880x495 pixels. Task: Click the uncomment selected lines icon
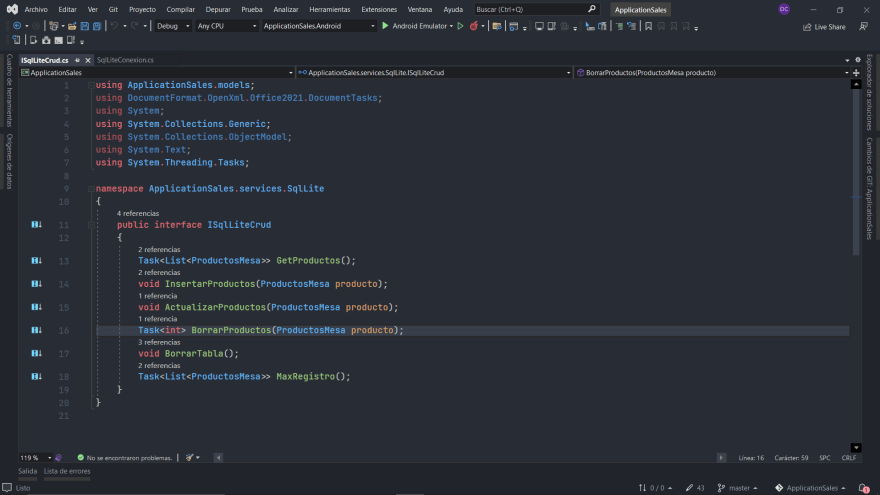click(631, 26)
